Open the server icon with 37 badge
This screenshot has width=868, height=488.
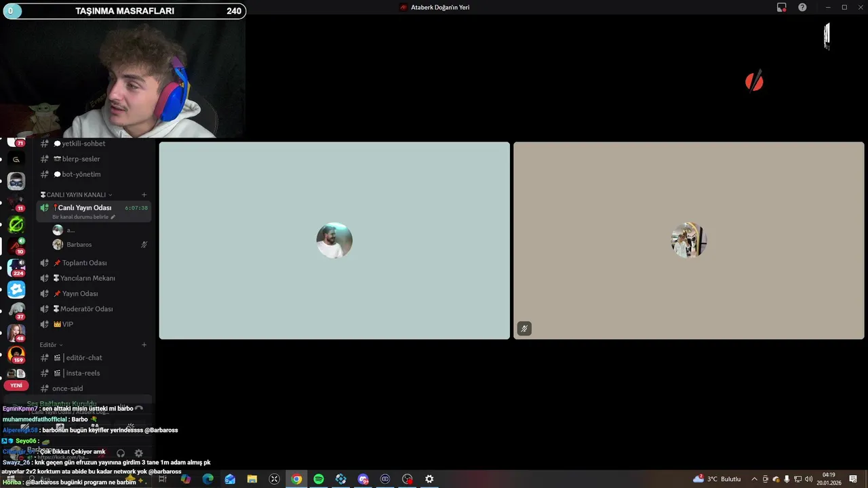point(16,311)
